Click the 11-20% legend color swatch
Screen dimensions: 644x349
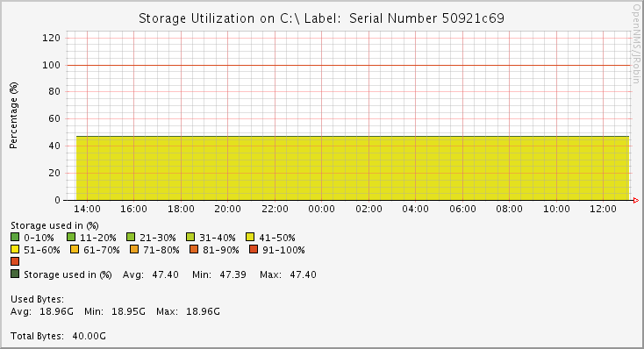click(71, 237)
